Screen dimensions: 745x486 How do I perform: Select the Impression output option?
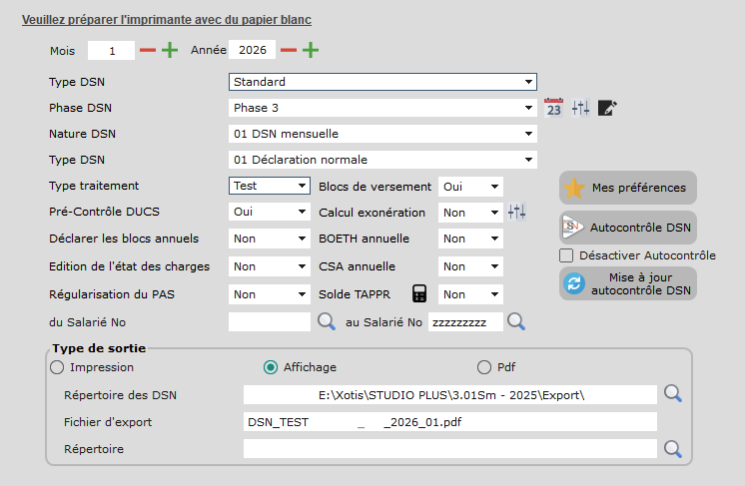[56, 367]
